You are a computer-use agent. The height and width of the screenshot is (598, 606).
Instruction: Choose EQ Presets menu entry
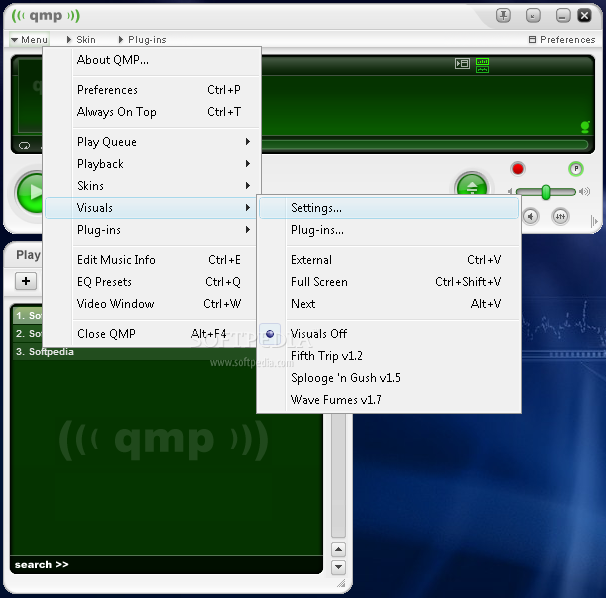152,282
